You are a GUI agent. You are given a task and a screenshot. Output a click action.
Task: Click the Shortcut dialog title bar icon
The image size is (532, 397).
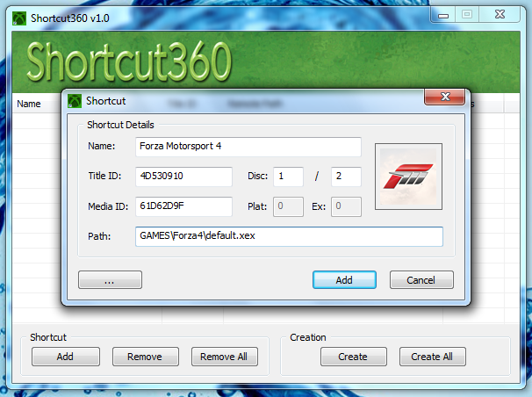[75, 100]
